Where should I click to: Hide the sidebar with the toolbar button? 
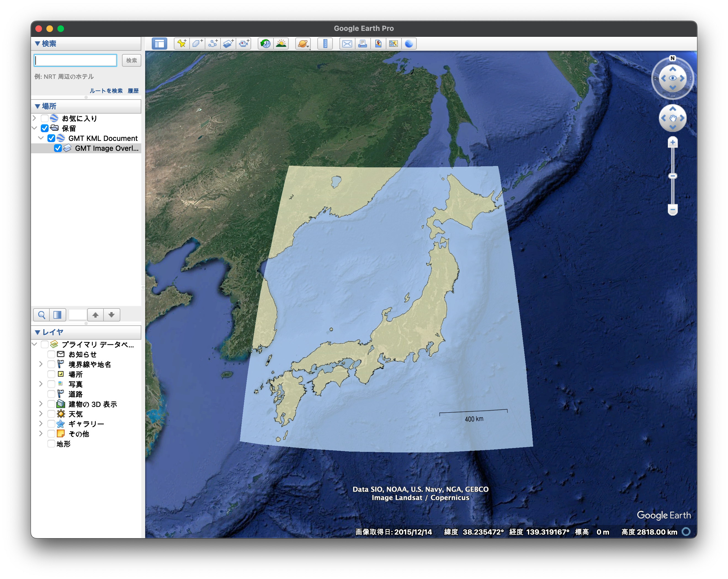160,44
